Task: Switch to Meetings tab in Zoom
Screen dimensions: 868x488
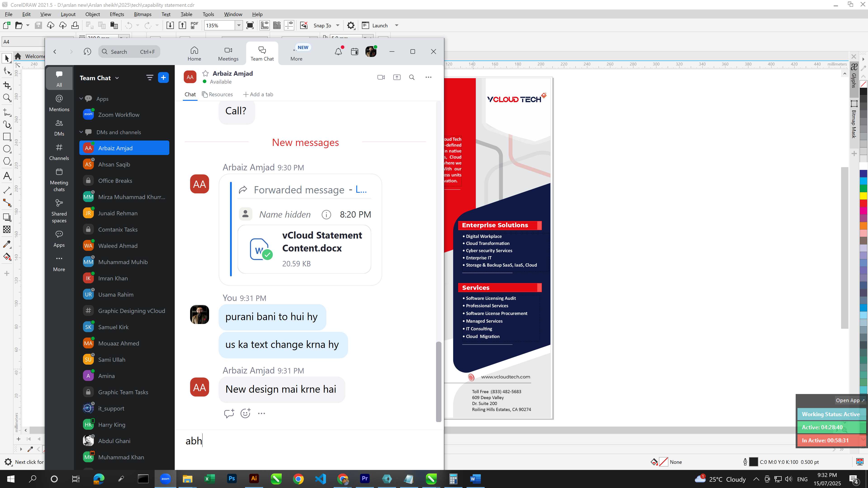Action: pyautogui.click(x=228, y=54)
